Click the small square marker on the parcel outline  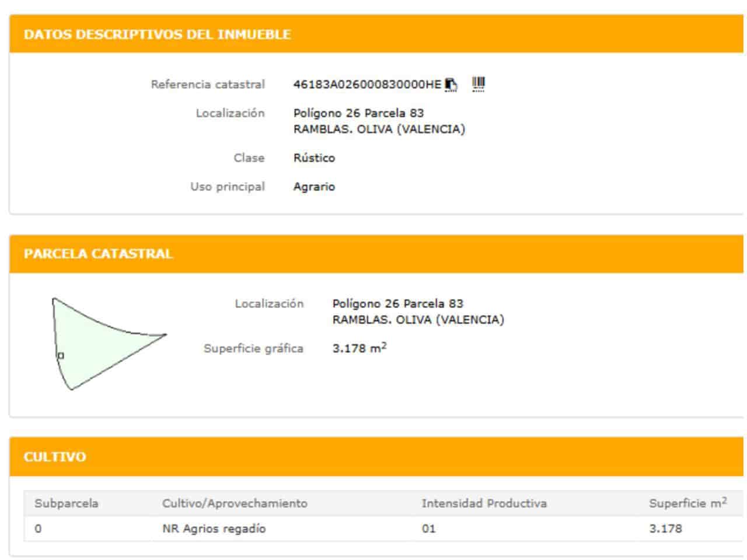click(x=60, y=355)
